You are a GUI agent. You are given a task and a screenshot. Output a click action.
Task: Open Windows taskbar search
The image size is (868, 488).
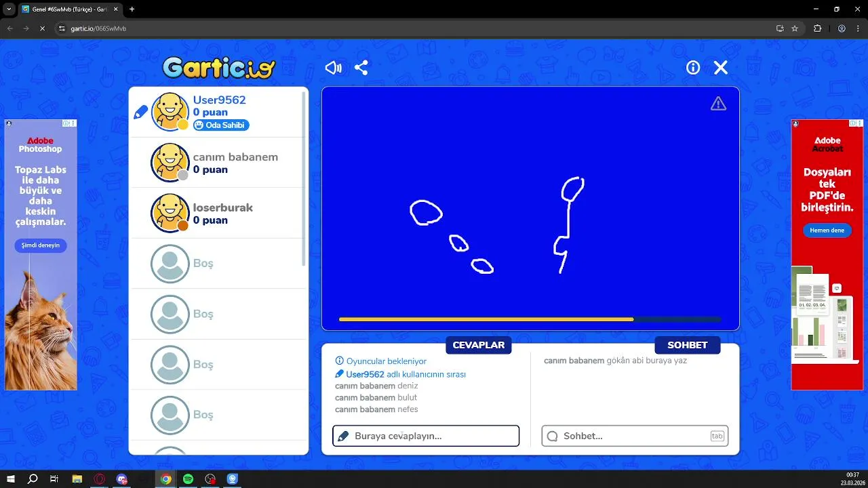click(33, 479)
